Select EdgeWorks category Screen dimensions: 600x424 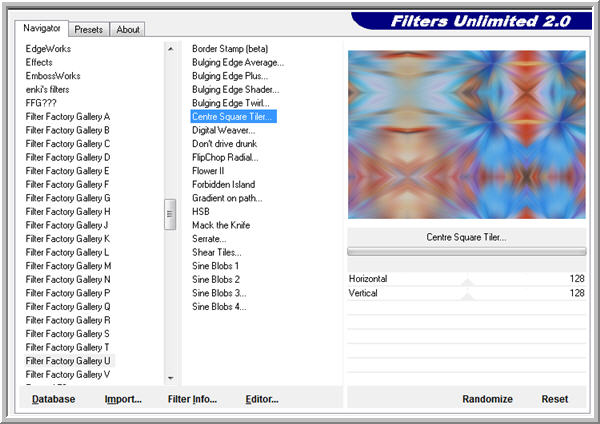48,49
